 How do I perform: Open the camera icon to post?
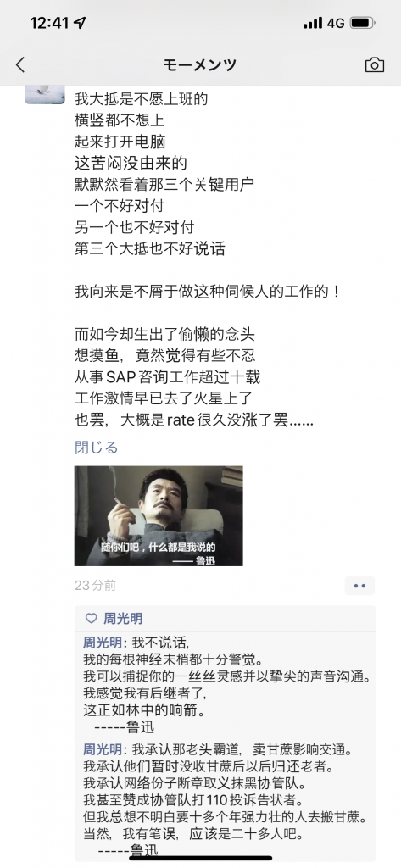[375, 64]
